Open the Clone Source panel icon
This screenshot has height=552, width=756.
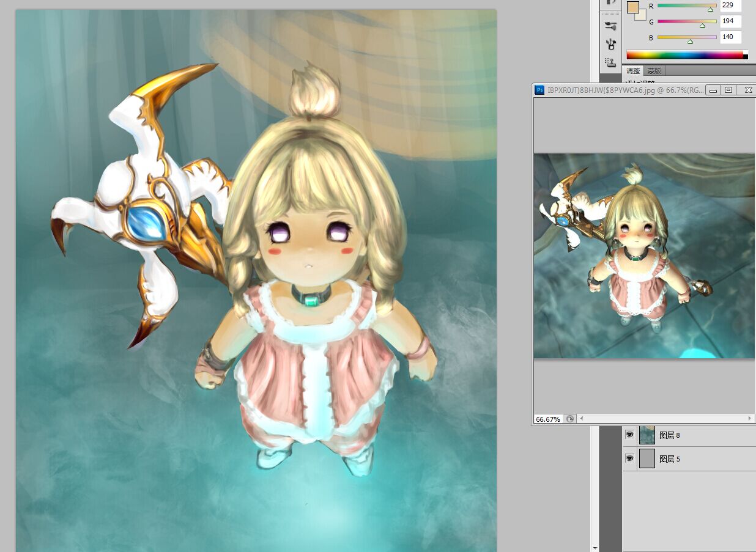tap(610, 62)
